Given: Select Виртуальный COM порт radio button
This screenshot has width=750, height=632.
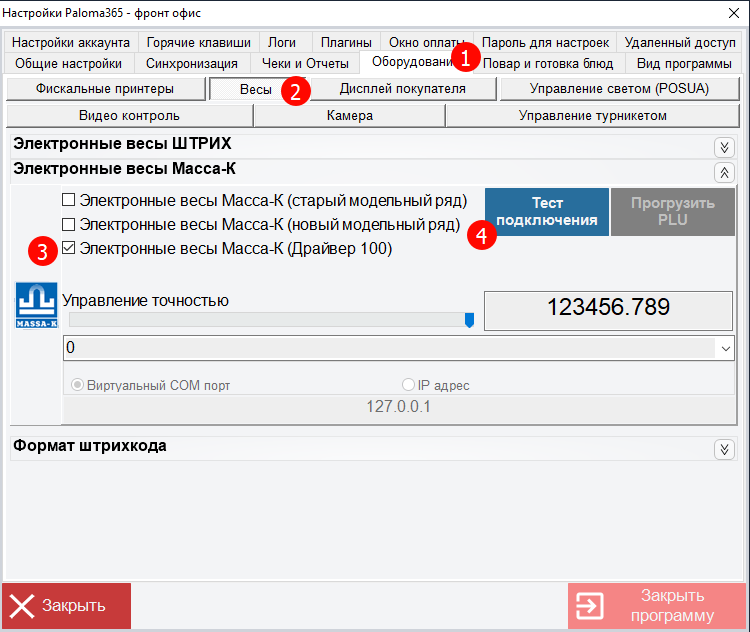Looking at the screenshot, I should coord(77,385).
